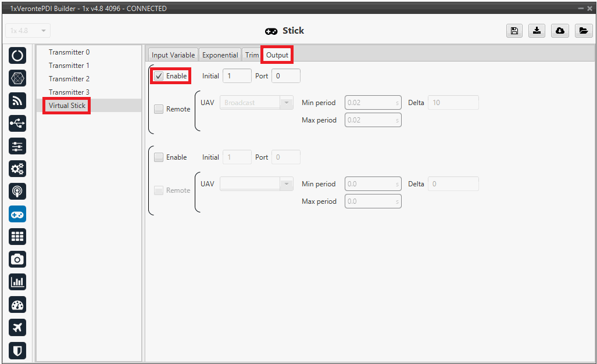597x364 pixels.
Task: Uncheck the first Enable checkbox
Action: pos(159,76)
